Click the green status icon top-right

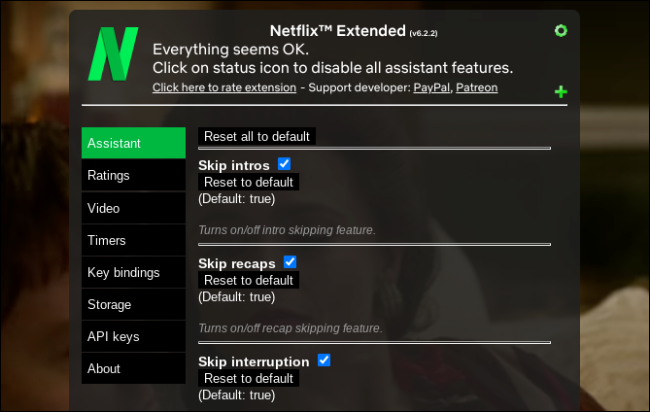(x=561, y=31)
